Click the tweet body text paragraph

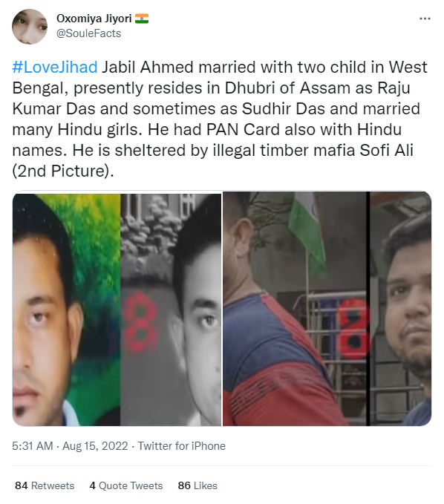point(221,120)
